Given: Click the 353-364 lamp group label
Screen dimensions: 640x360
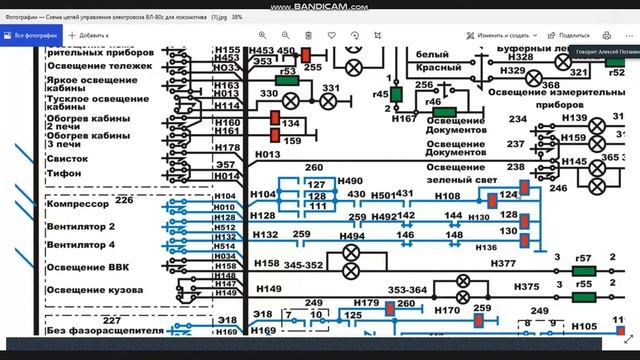Looking at the screenshot, I should 407,290.
